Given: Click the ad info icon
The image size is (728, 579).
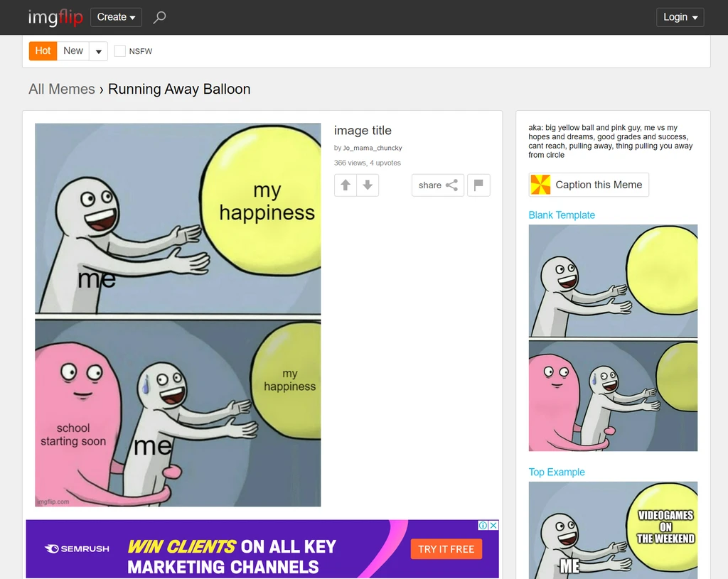Looking at the screenshot, I should (483, 526).
